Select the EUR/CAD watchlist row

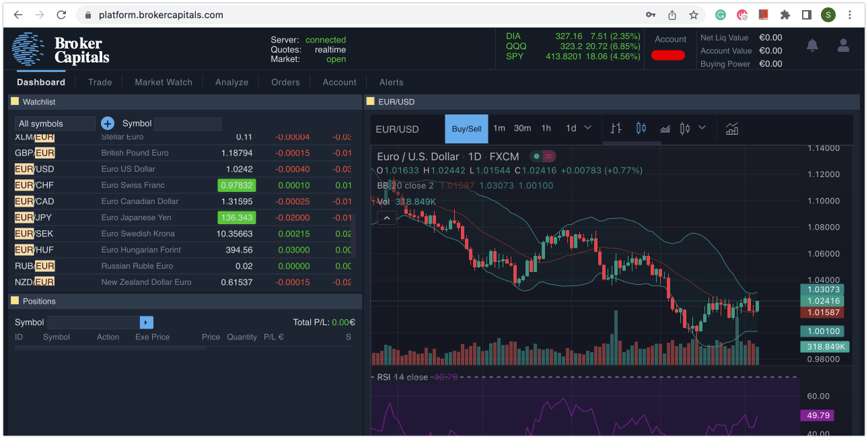(x=183, y=201)
